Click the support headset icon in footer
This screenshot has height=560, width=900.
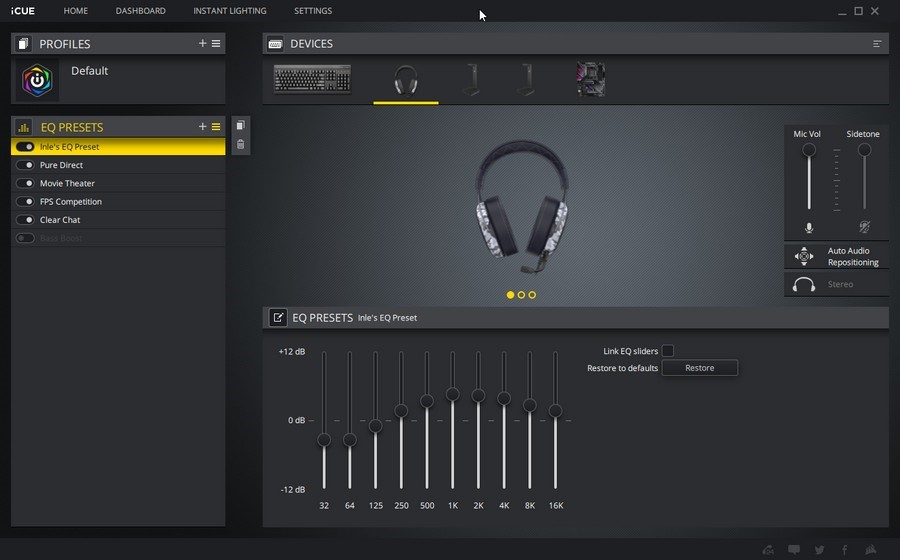(768, 550)
